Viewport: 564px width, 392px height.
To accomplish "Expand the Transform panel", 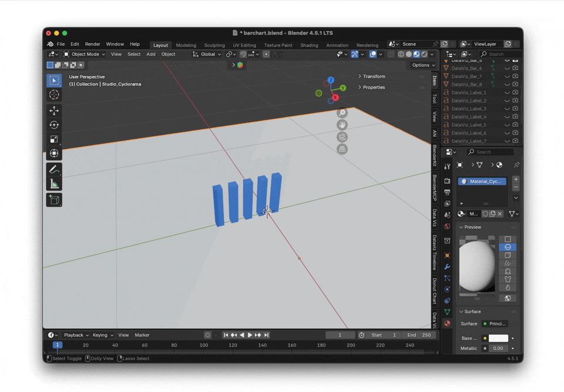I will click(374, 76).
